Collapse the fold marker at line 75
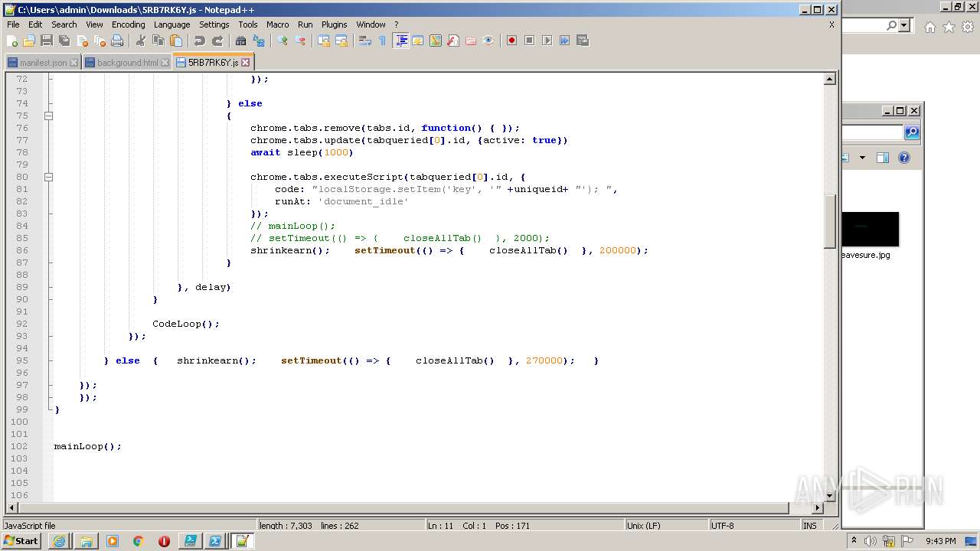Image resolution: width=980 pixels, height=551 pixels. [x=48, y=116]
